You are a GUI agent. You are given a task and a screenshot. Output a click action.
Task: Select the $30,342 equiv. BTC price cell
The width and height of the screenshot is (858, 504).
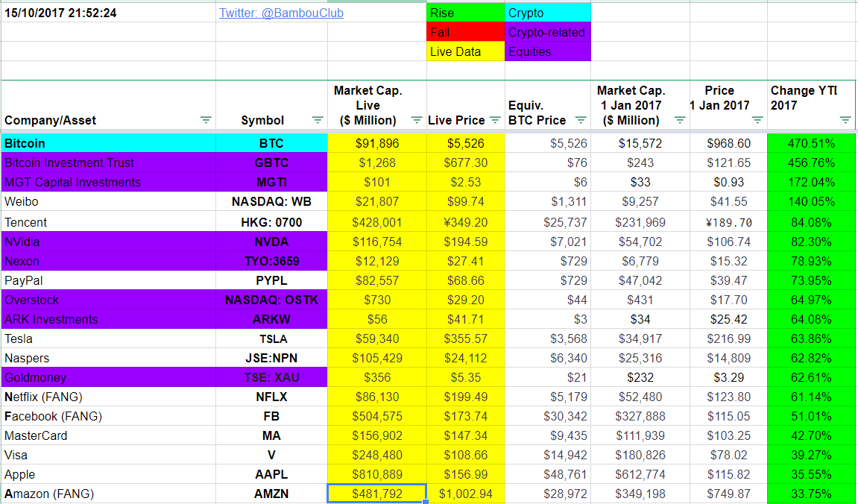click(x=548, y=417)
